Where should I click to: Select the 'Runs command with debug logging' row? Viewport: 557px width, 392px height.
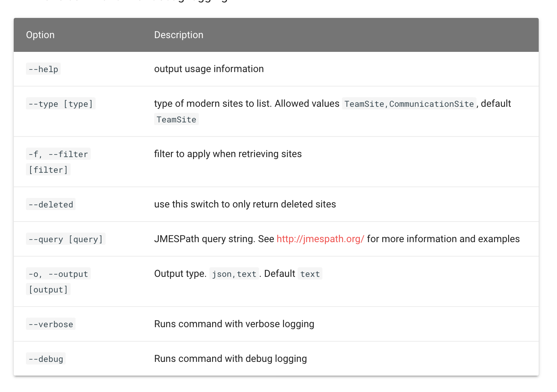(x=230, y=358)
